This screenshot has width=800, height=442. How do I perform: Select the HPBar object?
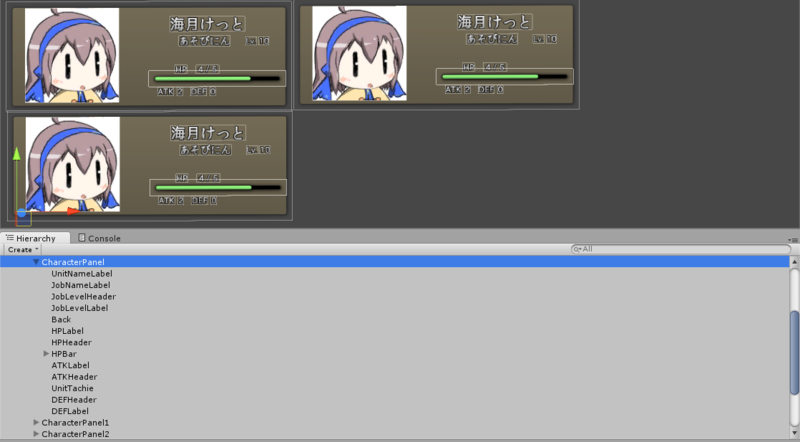pyautogui.click(x=64, y=354)
